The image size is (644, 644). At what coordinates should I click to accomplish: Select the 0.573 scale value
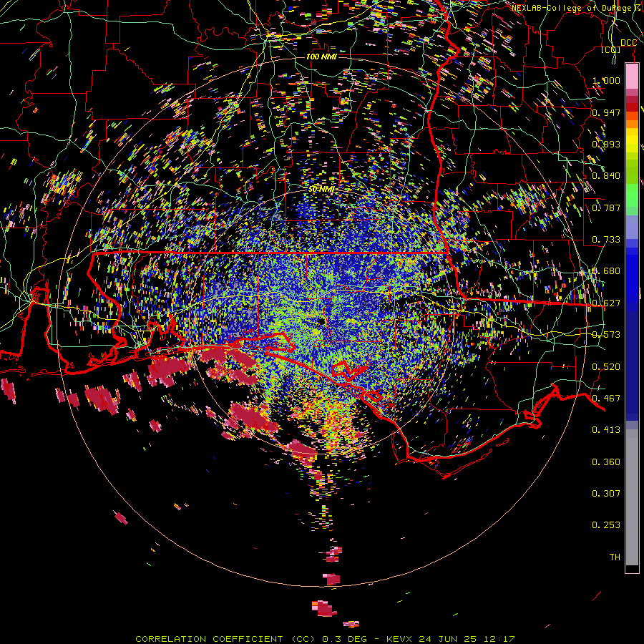point(606,334)
